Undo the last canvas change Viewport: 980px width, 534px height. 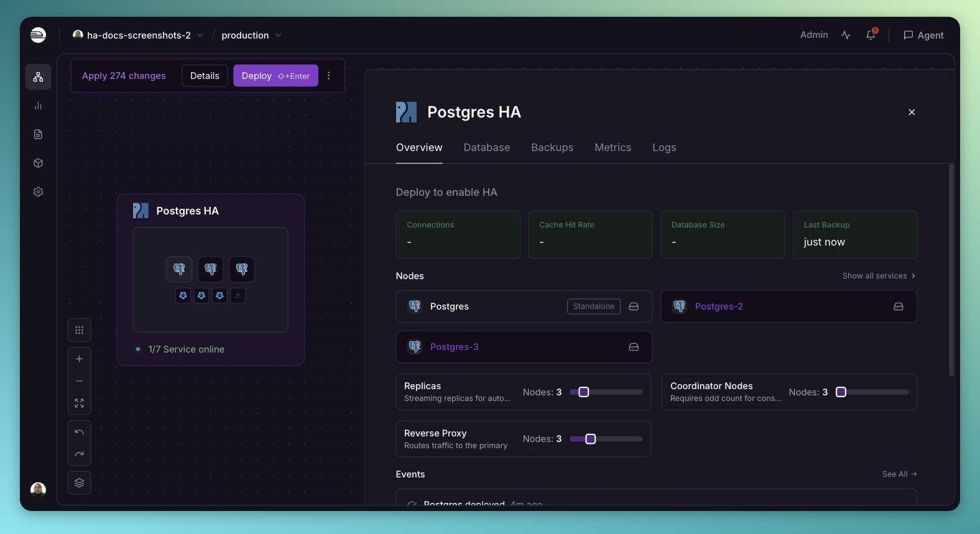coord(80,432)
